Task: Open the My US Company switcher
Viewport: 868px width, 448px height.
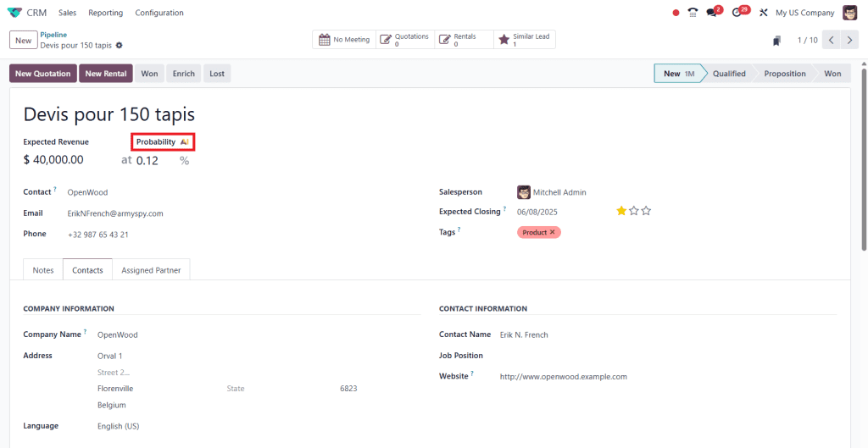Action: (x=804, y=13)
